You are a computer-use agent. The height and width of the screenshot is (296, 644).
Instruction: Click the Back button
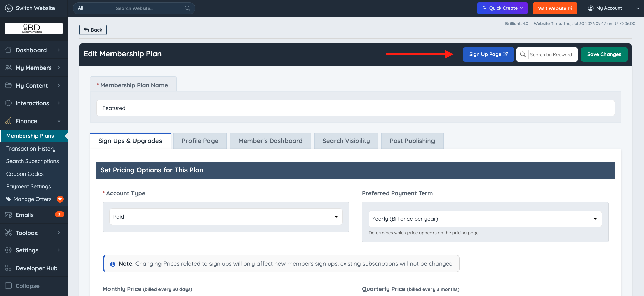(x=93, y=30)
